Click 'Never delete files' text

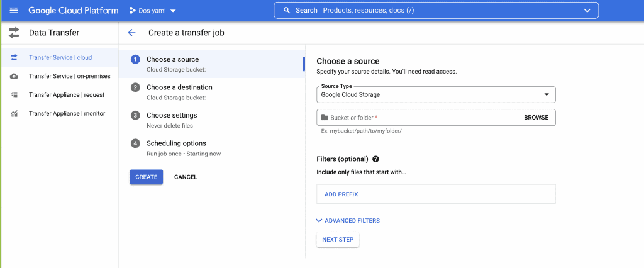(x=170, y=126)
